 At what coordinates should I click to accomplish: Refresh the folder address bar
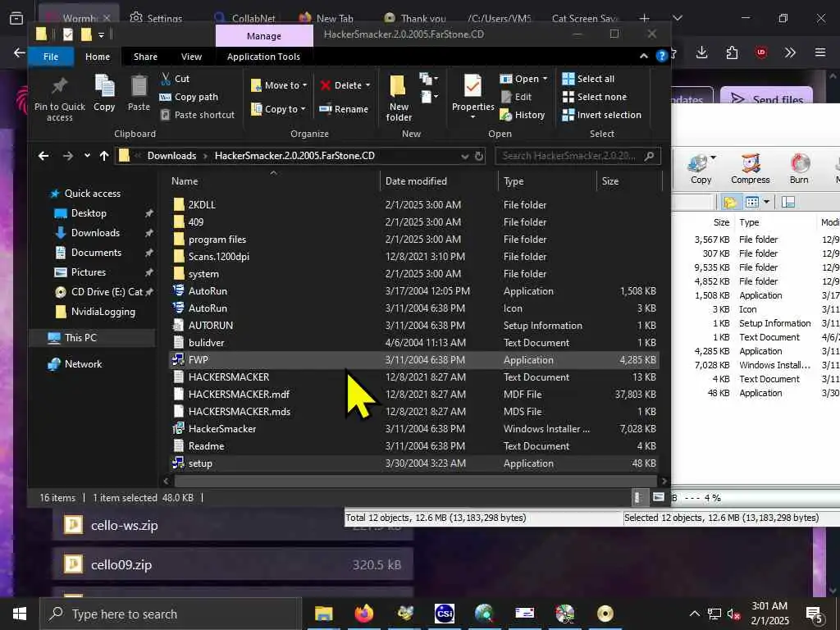coord(479,156)
